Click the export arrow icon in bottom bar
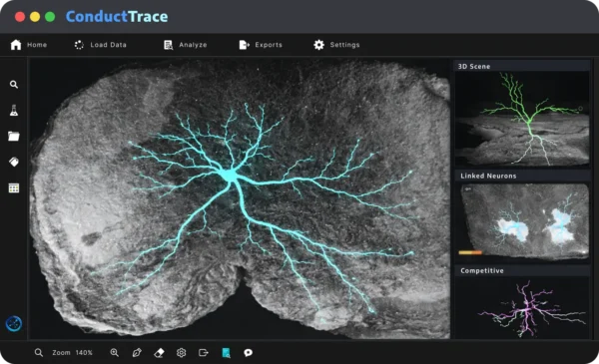Image resolution: width=599 pixels, height=364 pixels. tap(204, 353)
